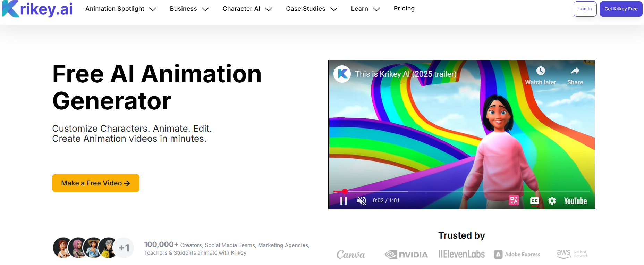Click the NVIDIA logo
The image size is (644, 265).
(406, 255)
